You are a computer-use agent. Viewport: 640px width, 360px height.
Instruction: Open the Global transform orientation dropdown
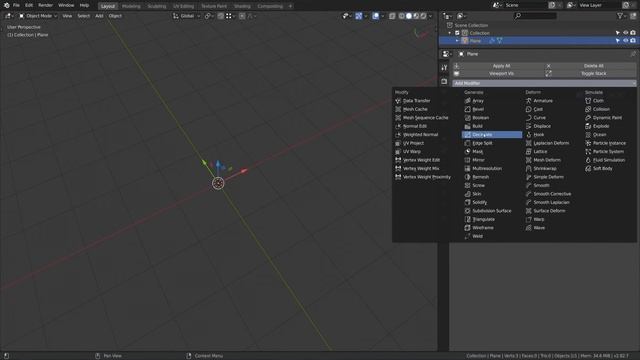click(x=186, y=16)
